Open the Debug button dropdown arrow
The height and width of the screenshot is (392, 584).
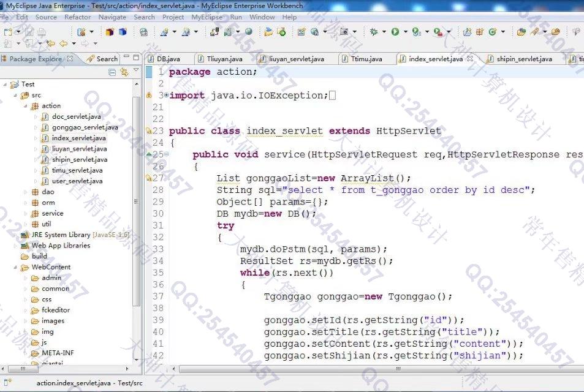click(384, 32)
